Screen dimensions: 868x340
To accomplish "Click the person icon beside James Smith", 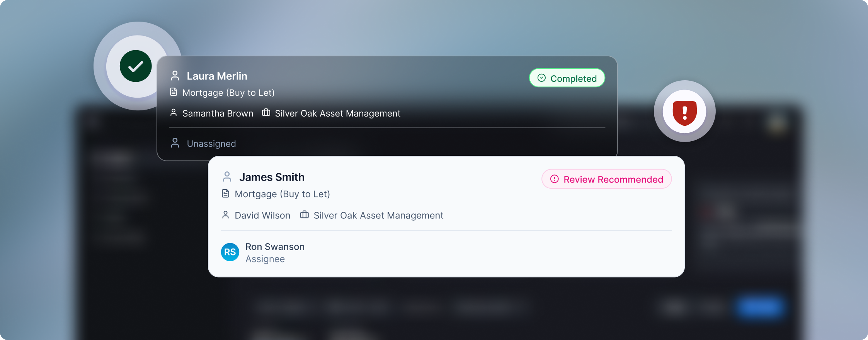I will click(227, 177).
